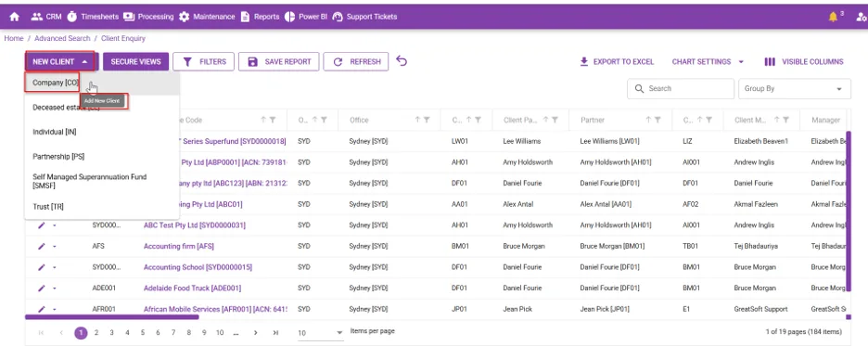
Task: Open the Processing menu
Action: tap(148, 17)
